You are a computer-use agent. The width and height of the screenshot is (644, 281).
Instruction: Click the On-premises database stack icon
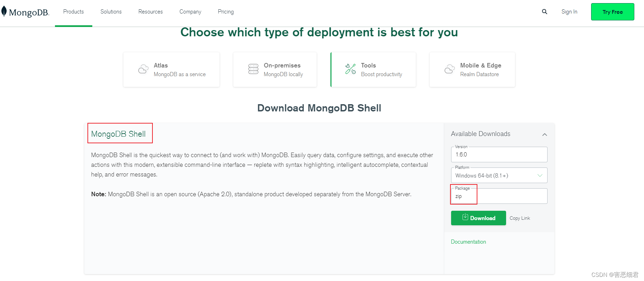253,69
